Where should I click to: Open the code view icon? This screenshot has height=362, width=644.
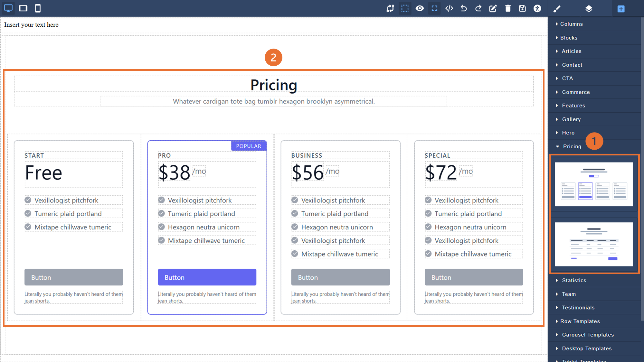click(x=449, y=8)
